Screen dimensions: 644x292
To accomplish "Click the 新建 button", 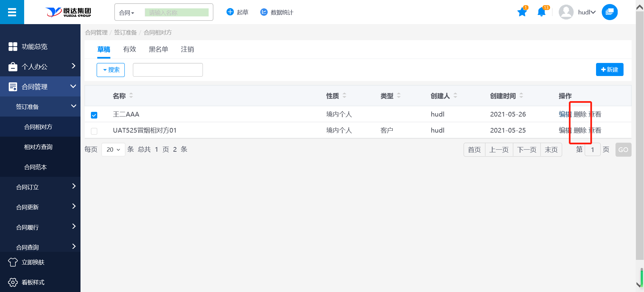I will click(x=609, y=70).
